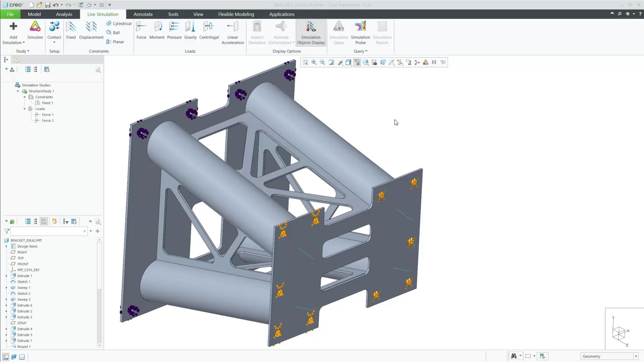
Task: Select the Displacement constraint tool
Action: point(91,30)
